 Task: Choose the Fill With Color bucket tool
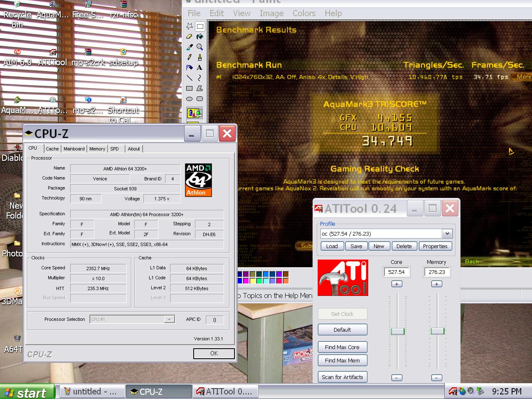coord(200,37)
